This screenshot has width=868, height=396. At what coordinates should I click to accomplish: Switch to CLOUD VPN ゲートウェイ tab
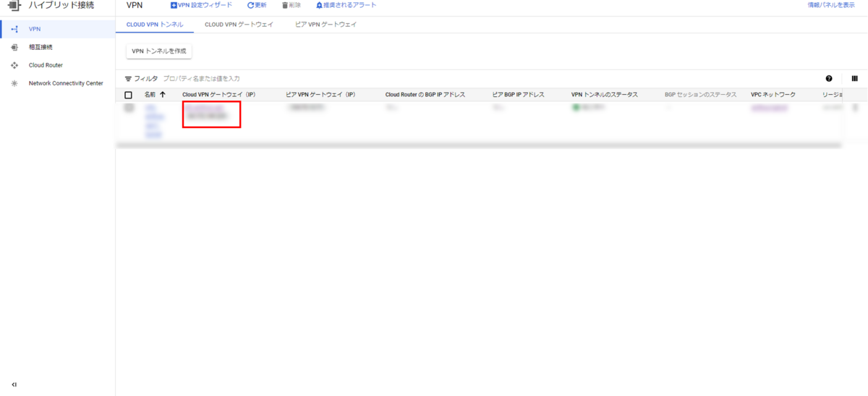coord(239,25)
